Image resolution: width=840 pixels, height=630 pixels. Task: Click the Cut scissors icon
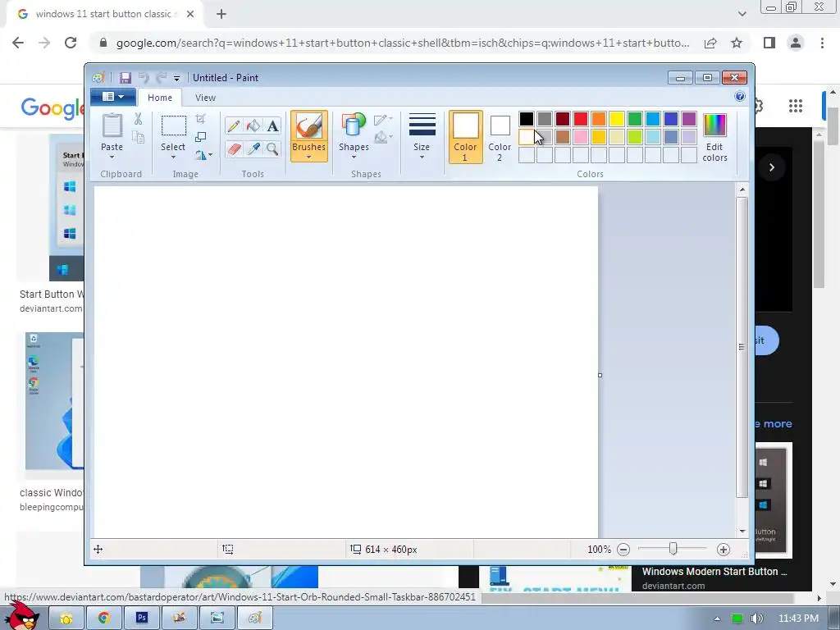(138, 119)
